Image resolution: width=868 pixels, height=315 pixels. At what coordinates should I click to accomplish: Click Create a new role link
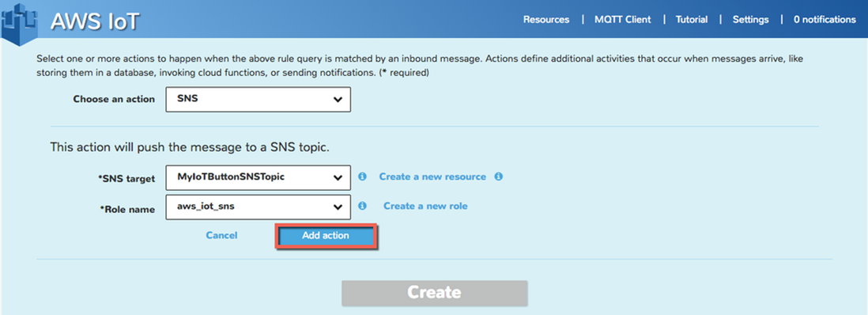(425, 206)
